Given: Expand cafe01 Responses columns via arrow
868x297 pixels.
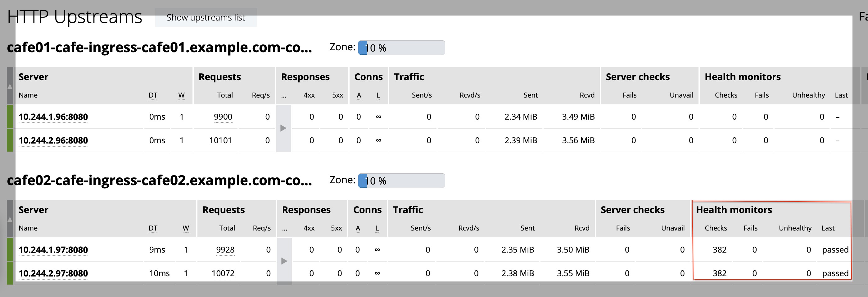Looking at the screenshot, I should tap(283, 128).
